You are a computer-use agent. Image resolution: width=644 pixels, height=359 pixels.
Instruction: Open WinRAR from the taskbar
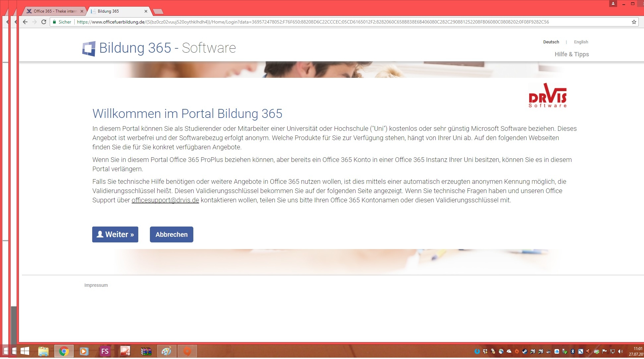146,351
